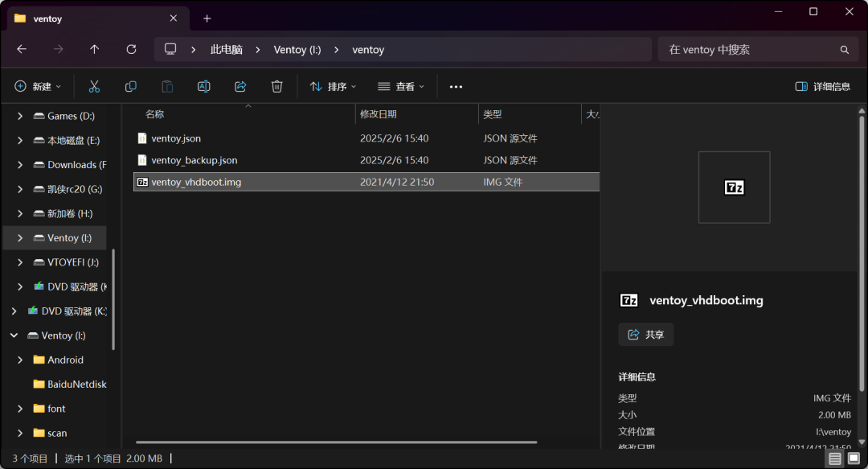Click the Cut scissors icon
The height and width of the screenshot is (469, 868).
(x=94, y=86)
